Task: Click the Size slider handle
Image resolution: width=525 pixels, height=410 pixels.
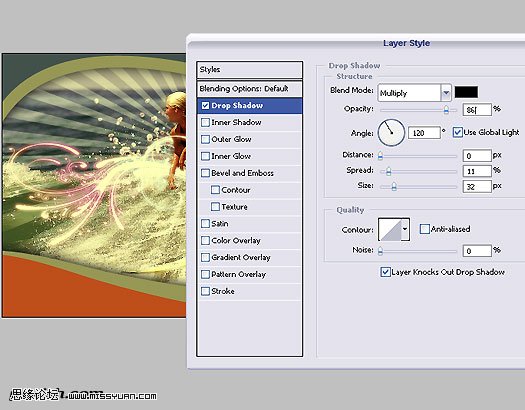Action: click(394, 186)
